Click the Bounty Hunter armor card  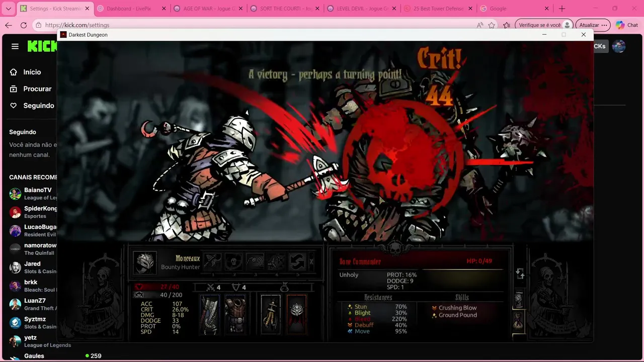(x=235, y=314)
